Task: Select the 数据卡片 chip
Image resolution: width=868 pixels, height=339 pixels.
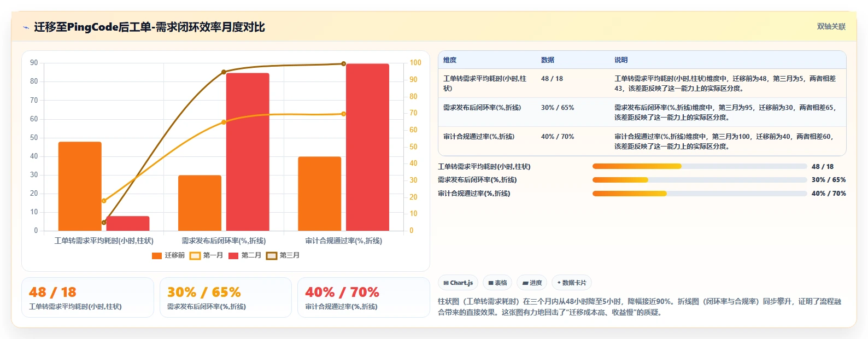Action: pyautogui.click(x=572, y=283)
